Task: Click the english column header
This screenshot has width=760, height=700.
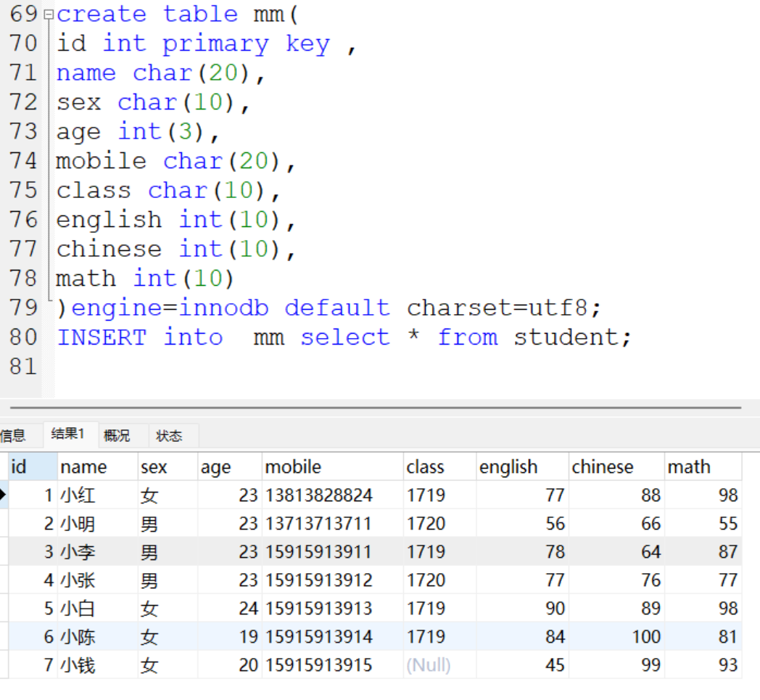Action: (522, 466)
